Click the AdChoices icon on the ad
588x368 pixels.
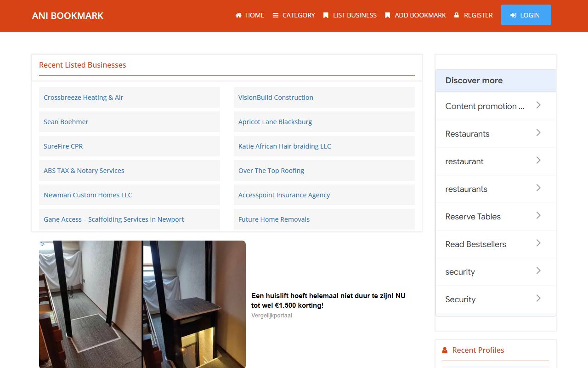(x=42, y=244)
